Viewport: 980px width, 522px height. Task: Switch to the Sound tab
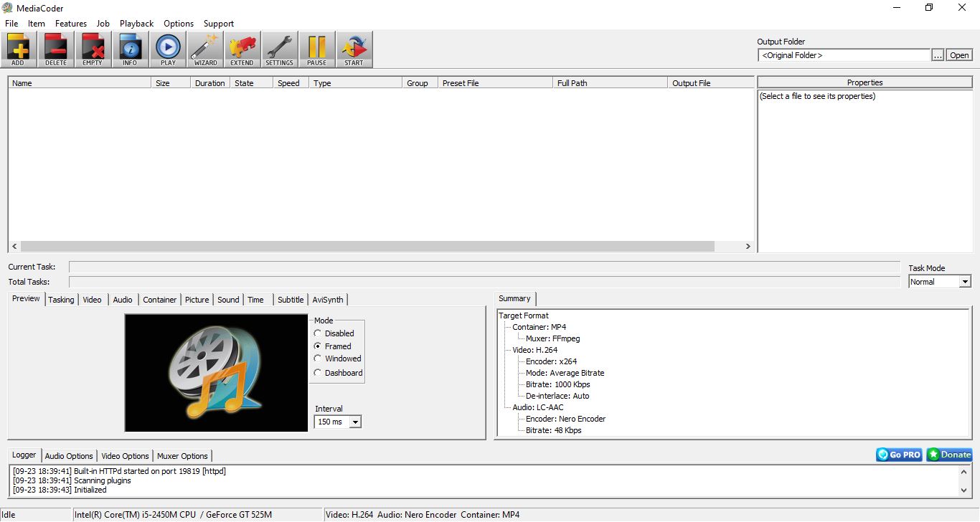click(228, 300)
